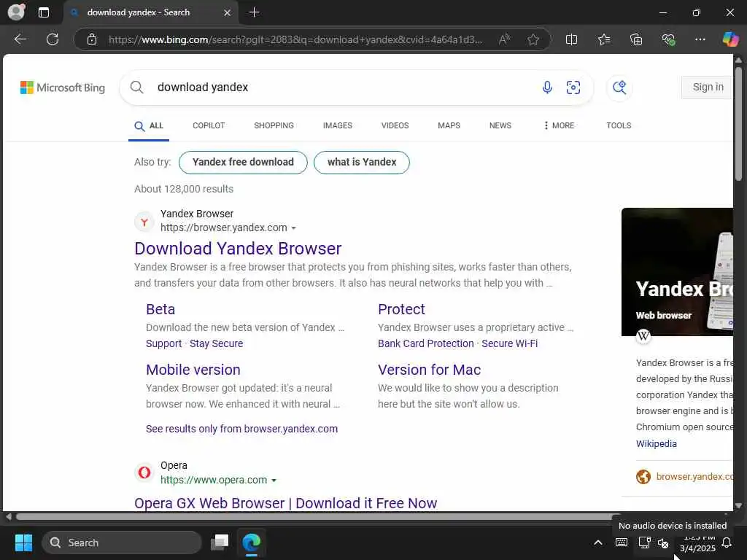747x560 pixels.
Task: Start voice search with microphone icon
Action: [x=547, y=87]
